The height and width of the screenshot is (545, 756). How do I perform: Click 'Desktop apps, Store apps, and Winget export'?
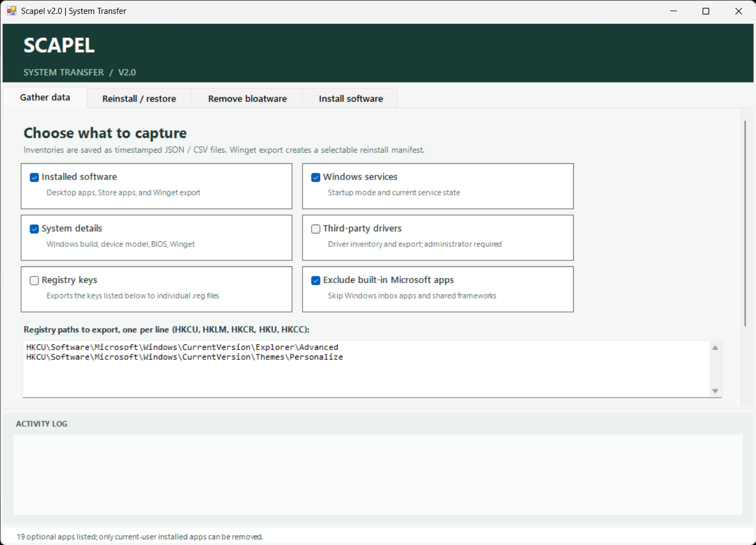(x=123, y=193)
